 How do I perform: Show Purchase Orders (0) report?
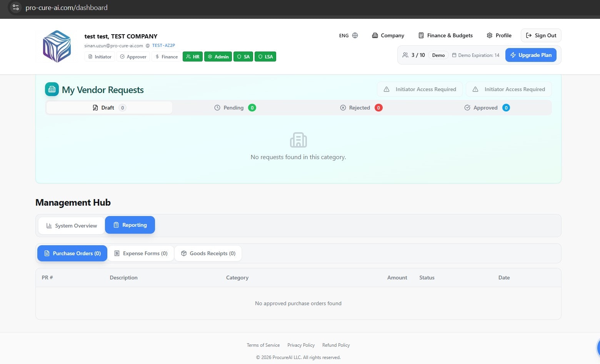(72, 253)
